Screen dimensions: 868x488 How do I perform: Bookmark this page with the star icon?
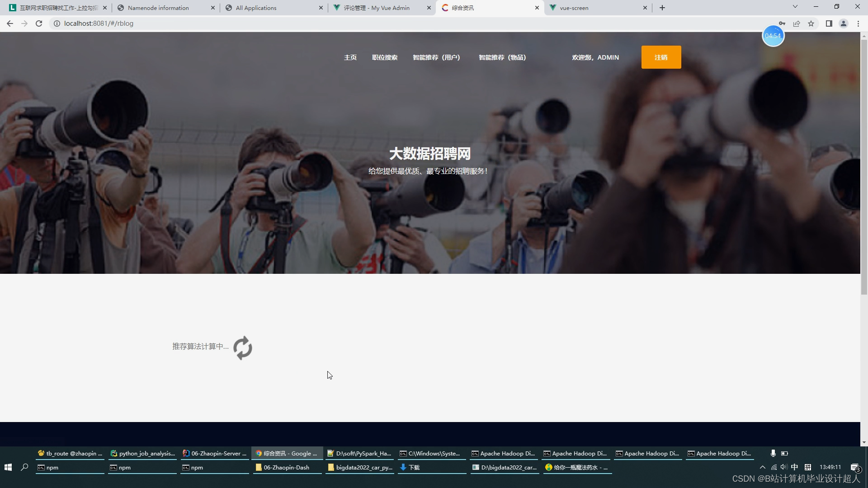coord(811,23)
